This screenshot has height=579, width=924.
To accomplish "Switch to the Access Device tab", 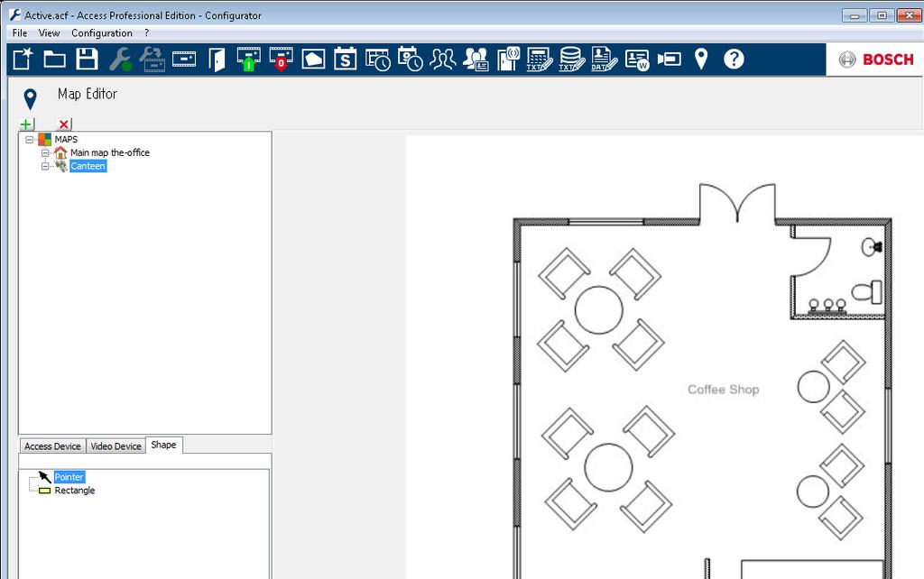I will 52,446.
